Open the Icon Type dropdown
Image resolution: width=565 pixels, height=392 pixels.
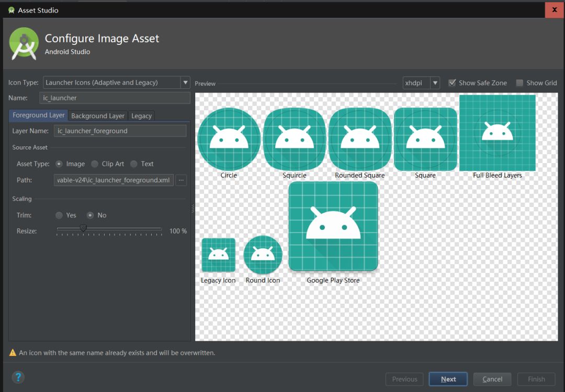click(116, 83)
